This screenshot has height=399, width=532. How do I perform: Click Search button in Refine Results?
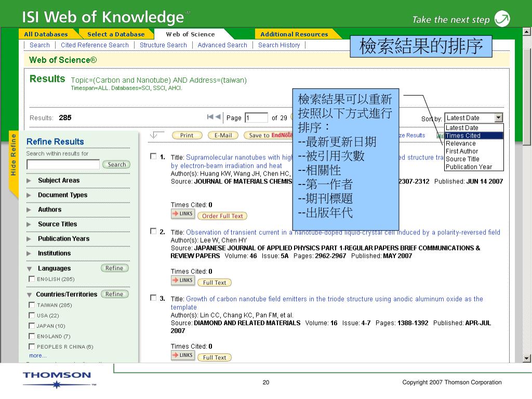[x=116, y=165]
